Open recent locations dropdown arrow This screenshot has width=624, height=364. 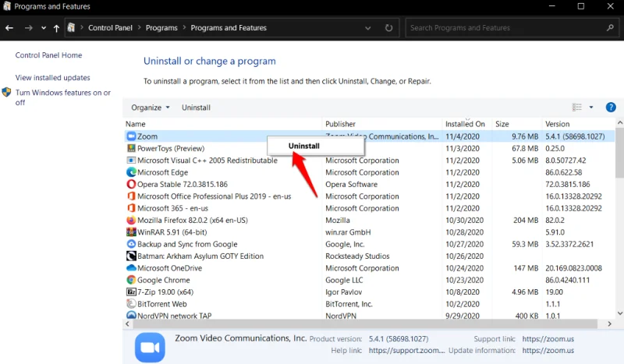tap(44, 28)
